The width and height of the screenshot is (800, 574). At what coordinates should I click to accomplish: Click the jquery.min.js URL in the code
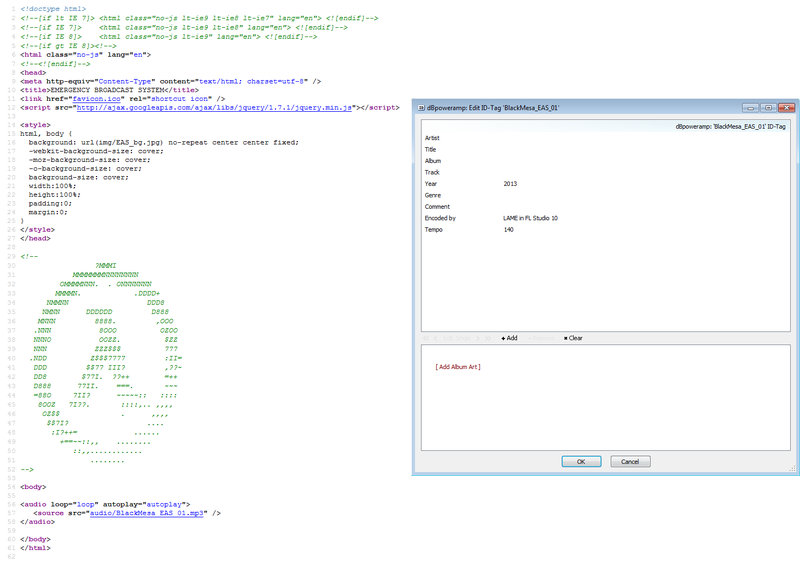pos(214,108)
